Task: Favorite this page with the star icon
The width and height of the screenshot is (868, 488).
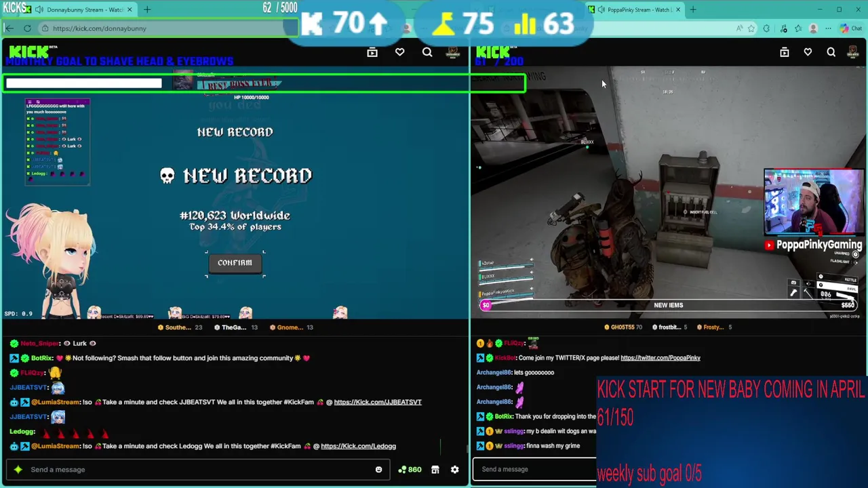Action: pos(751,28)
